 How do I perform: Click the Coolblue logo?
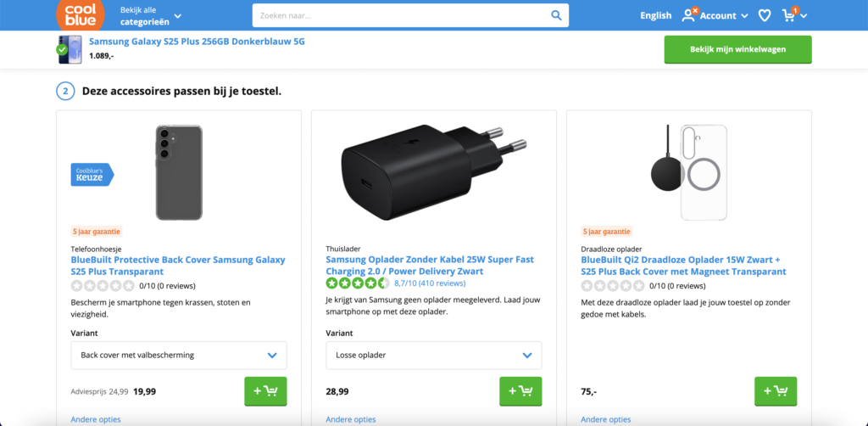pos(81,14)
